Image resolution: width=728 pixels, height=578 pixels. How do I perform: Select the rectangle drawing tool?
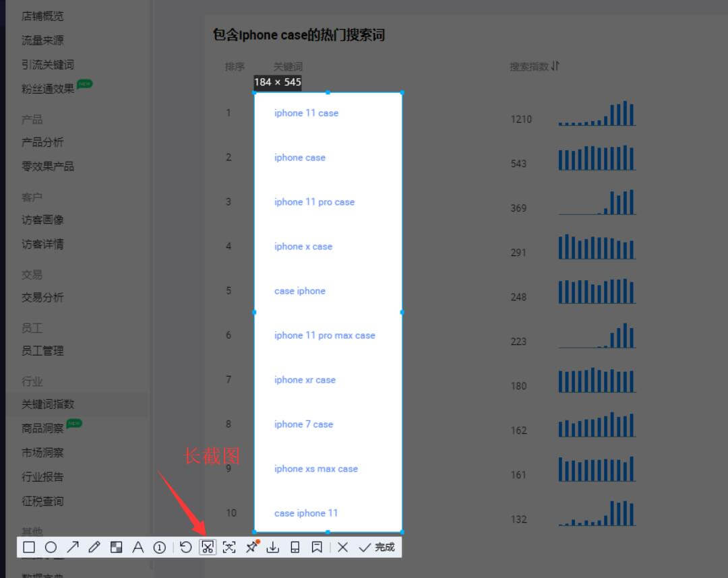[x=29, y=547]
